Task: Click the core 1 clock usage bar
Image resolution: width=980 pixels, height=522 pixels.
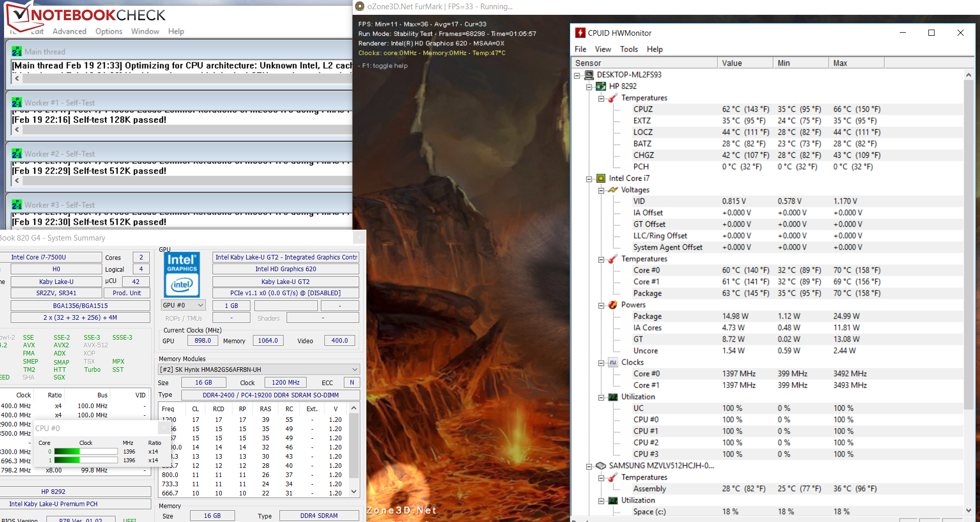Action: point(86,460)
